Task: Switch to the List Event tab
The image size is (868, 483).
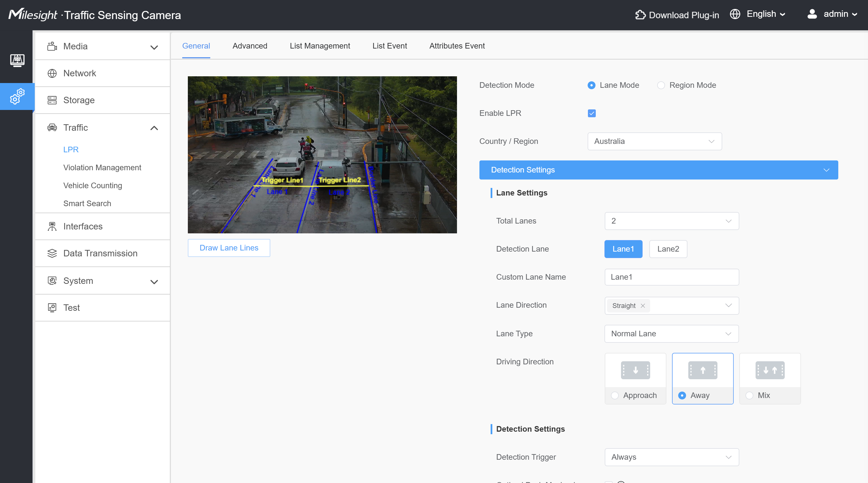Action: pyautogui.click(x=389, y=46)
